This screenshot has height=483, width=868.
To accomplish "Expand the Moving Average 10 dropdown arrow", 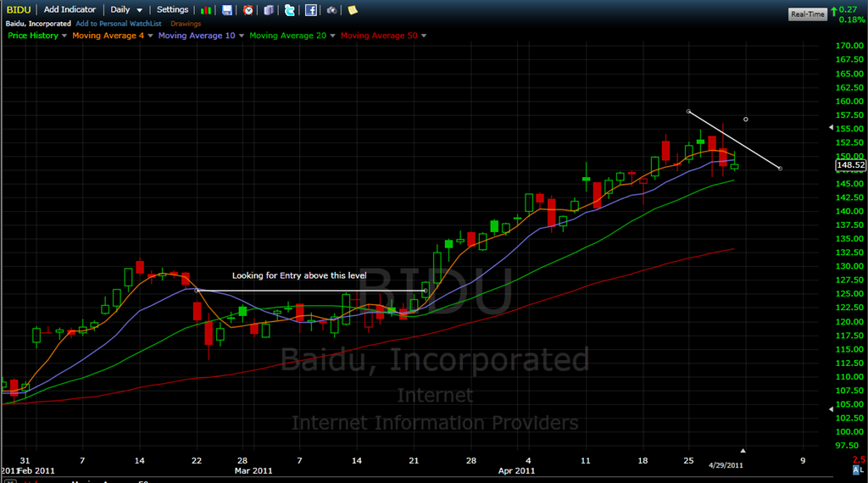I will (242, 36).
